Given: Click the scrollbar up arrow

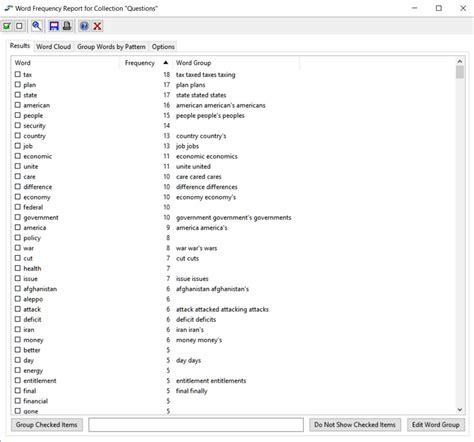Looking at the screenshot, I should click(460, 61).
